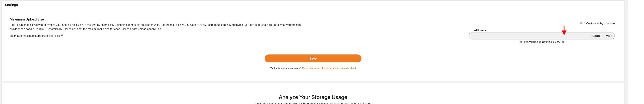Select the Maximum Upload Size heading
The height and width of the screenshot is (104, 644).
point(27,19)
